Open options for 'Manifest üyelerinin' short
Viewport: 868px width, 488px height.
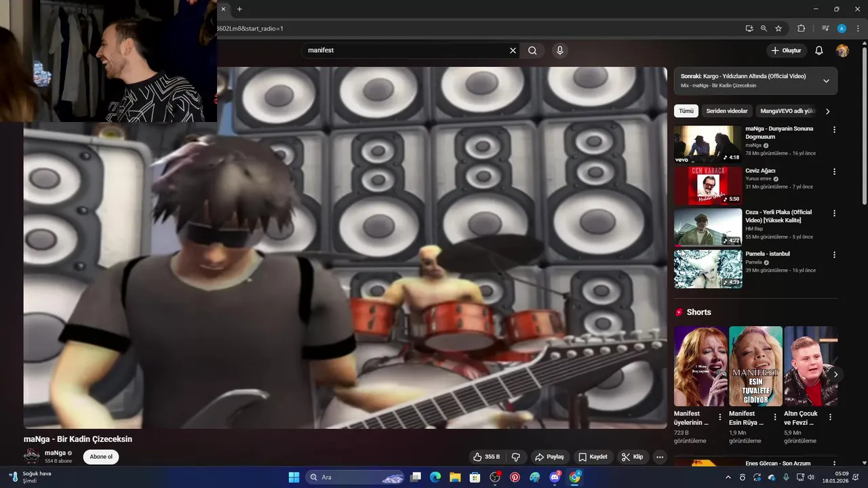[x=720, y=417]
